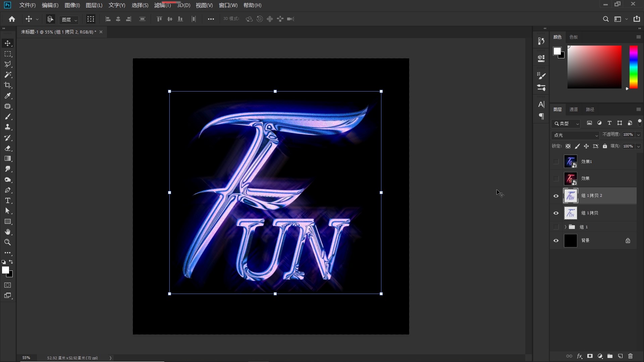Select the Horizontal Type tool
Screen dimensions: 644x362
(x=8, y=201)
